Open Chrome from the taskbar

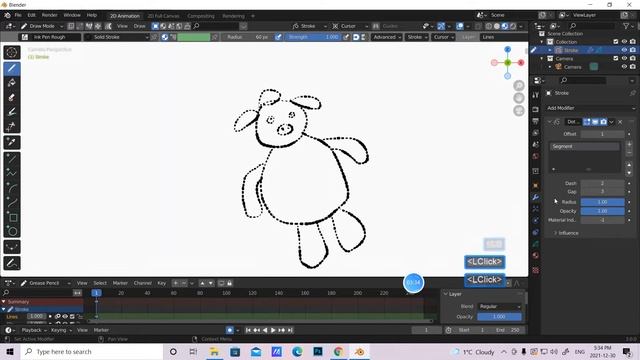(x=338, y=351)
